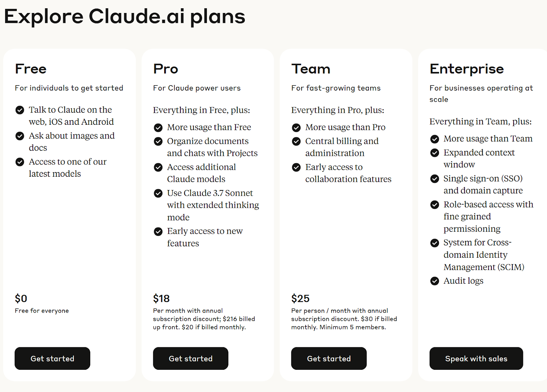Click the checkmark beside "Talk to Claude on the web"
Viewport: 547px width, 392px height.
coord(19,110)
